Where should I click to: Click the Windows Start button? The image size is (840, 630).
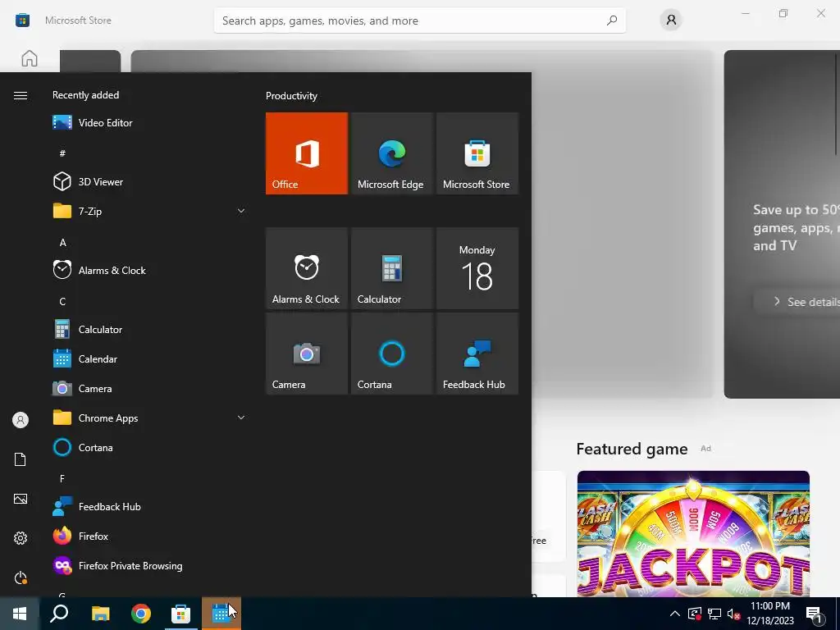tap(20, 614)
